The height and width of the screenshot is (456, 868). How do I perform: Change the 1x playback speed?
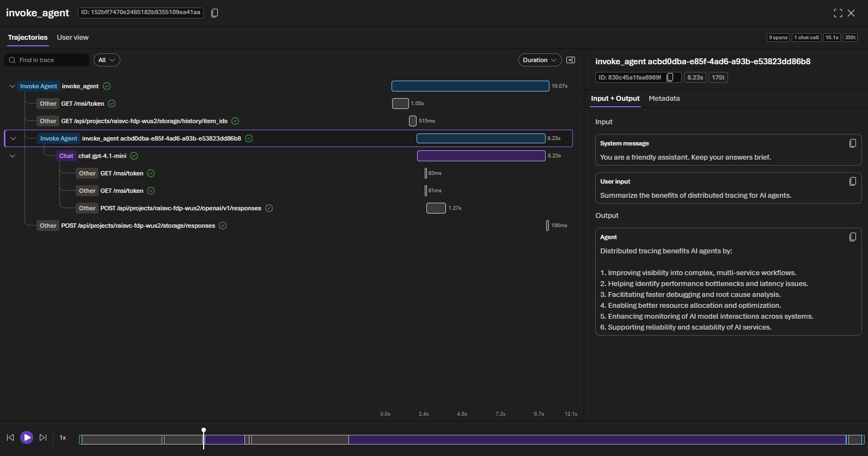click(63, 437)
